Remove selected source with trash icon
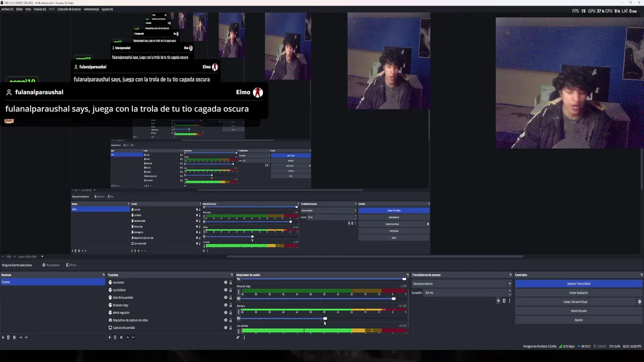 tap(115, 337)
